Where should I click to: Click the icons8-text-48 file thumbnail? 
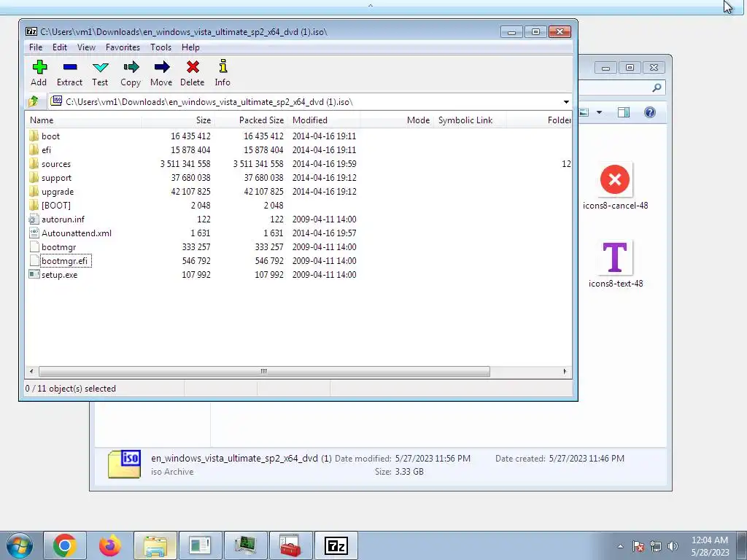point(615,257)
